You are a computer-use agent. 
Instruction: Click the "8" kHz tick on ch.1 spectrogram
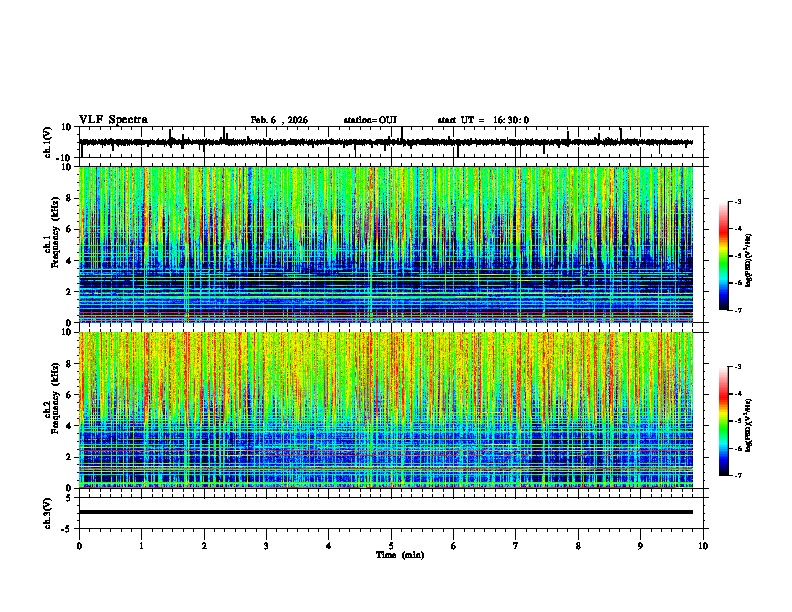click(69, 198)
